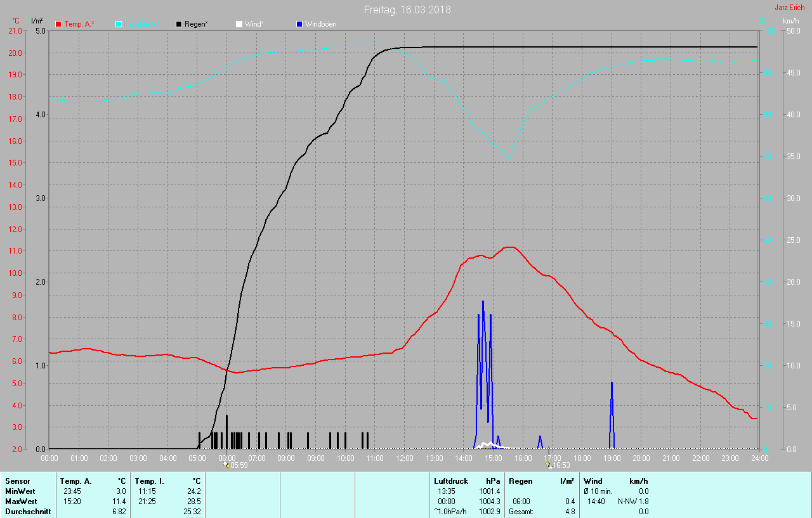The image size is (812, 518).
Task: Click the '12:00' label on the time axis
Action: pyautogui.click(x=404, y=458)
